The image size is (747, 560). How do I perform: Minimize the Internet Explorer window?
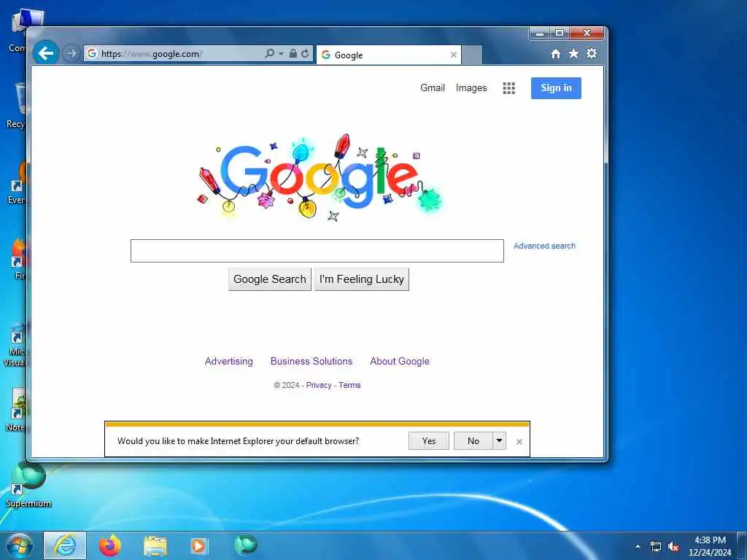(540, 34)
